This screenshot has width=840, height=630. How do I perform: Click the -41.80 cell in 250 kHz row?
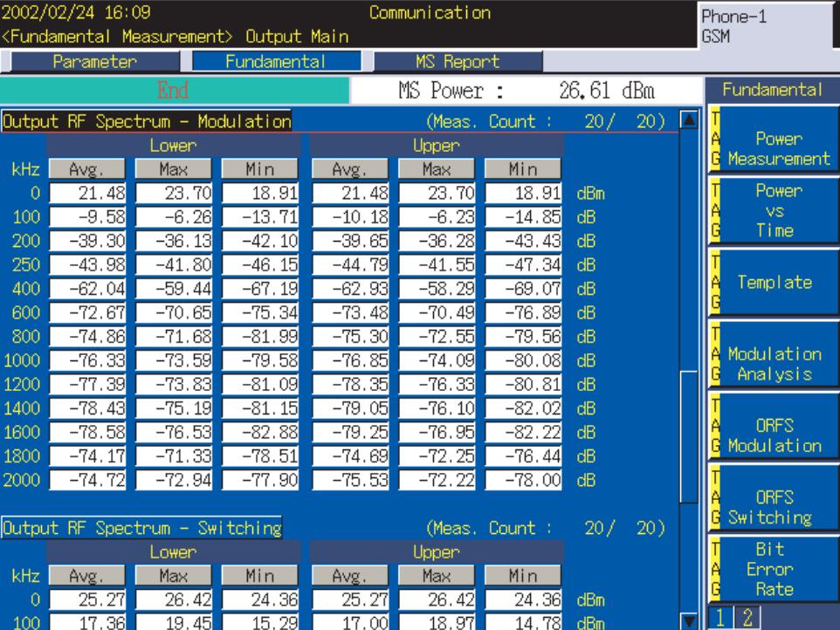(x=174, y=265)
